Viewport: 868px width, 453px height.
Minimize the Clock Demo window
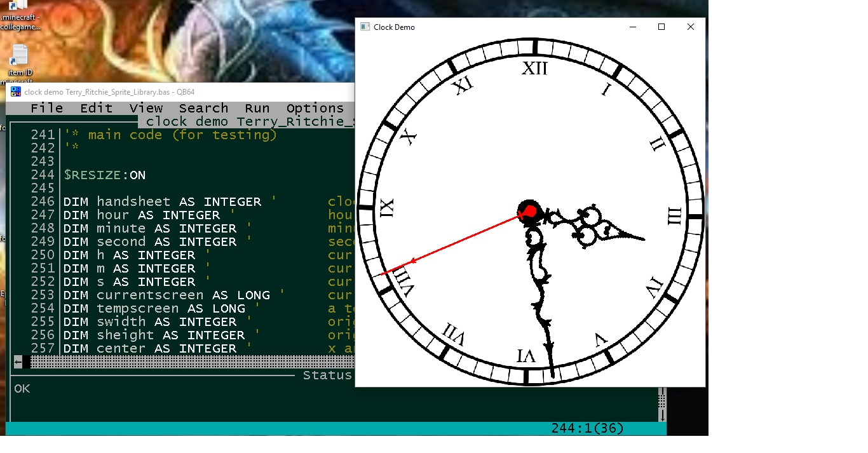(x=633, y=27)
